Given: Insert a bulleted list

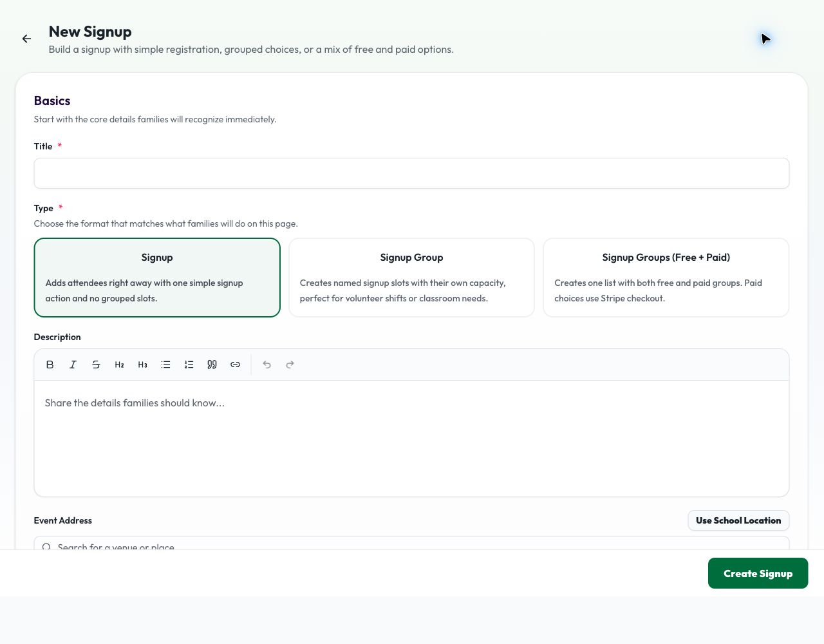Looking at the screenshot, I should click(x=165, y=365).
